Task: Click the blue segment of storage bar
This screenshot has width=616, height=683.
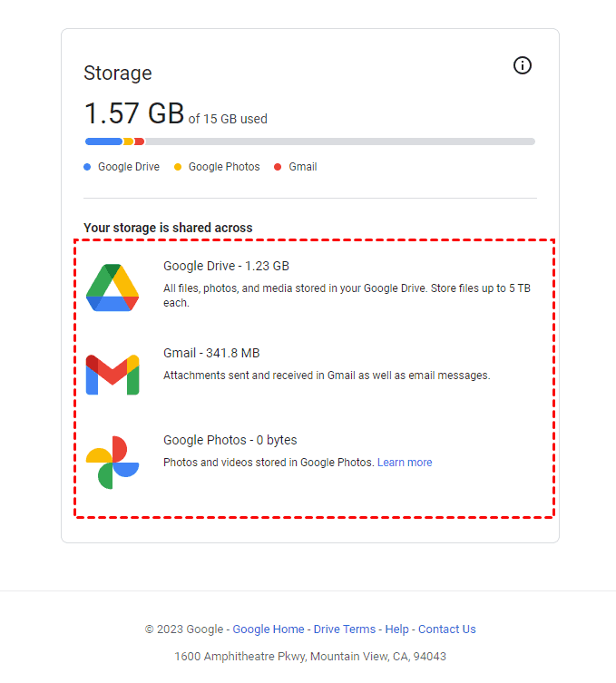Action: point(103,141)
